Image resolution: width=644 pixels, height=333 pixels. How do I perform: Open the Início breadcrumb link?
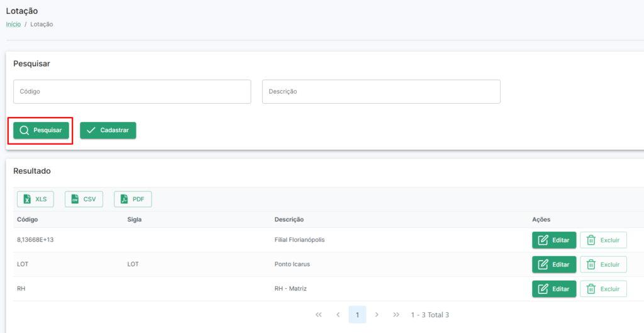pyautogui.click(x=13, y=25)
